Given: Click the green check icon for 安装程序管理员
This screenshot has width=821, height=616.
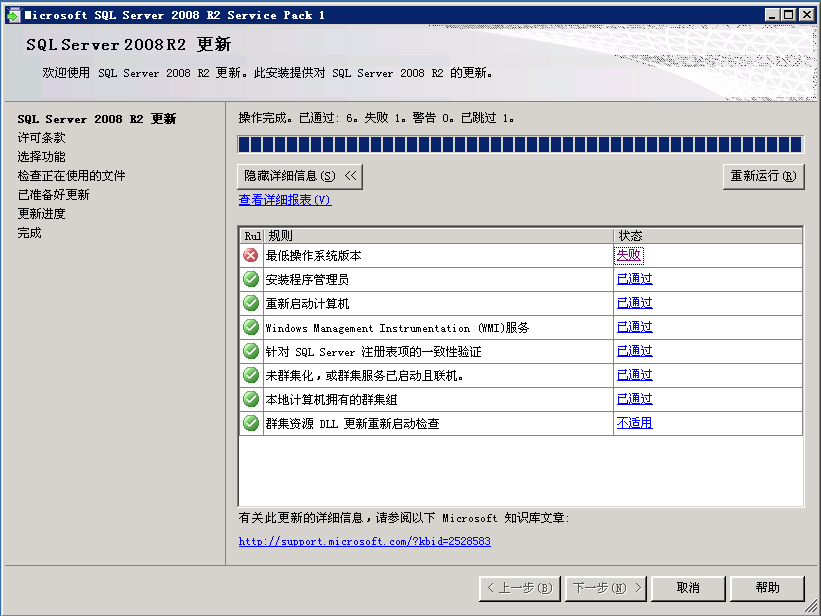Looking at the screenshot, I should pos(251,279).
